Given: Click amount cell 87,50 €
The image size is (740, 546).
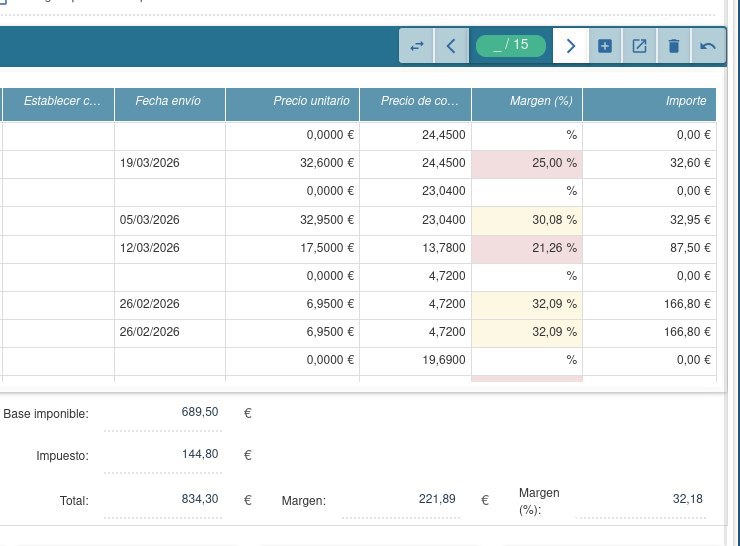Looking at the screenshot, I should [649, 248].
